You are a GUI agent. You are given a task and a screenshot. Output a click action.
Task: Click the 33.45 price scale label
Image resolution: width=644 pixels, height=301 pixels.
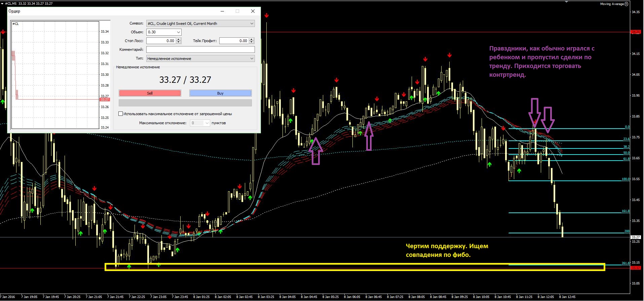click(636, 200)
